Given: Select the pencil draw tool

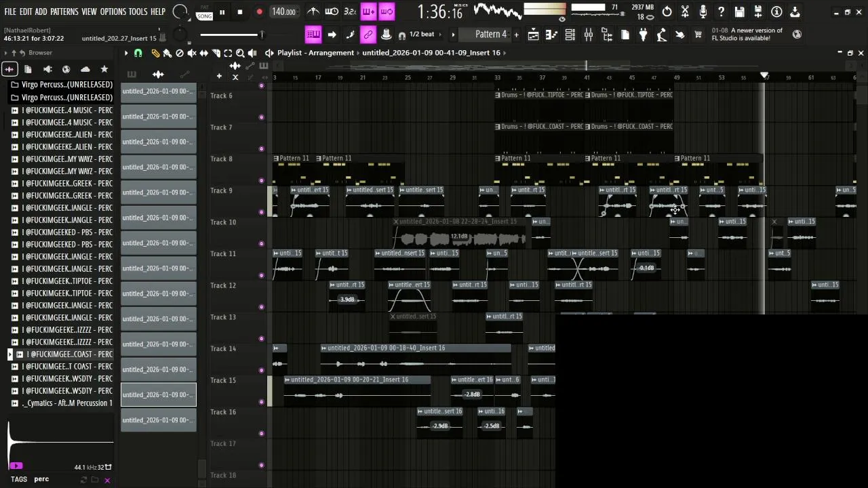Looking at the screenshot, I should [x=155, y=53].
